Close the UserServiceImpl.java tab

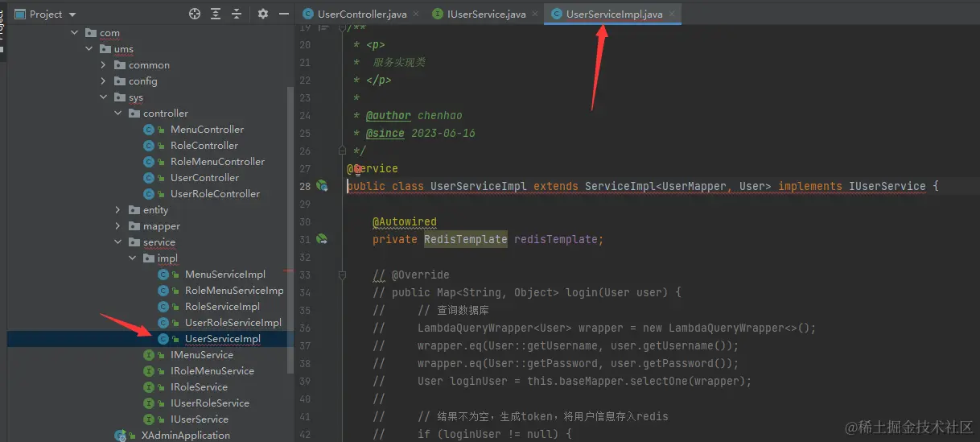click(672, 14)
